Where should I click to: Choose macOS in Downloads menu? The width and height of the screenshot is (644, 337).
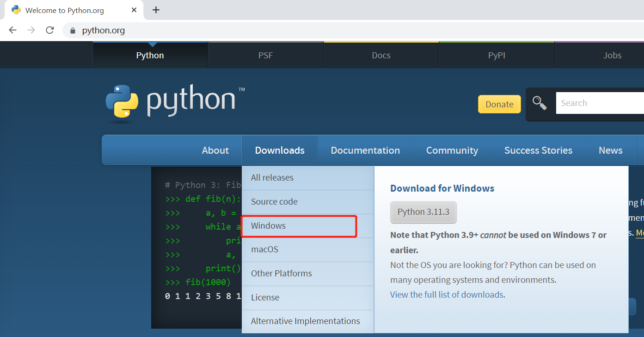coord(308,250)
